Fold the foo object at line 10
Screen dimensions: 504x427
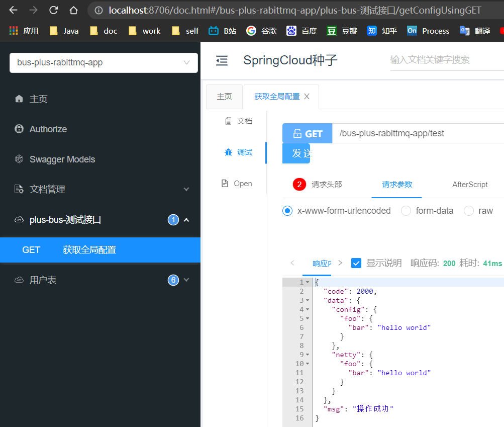(x=308, y=364)
